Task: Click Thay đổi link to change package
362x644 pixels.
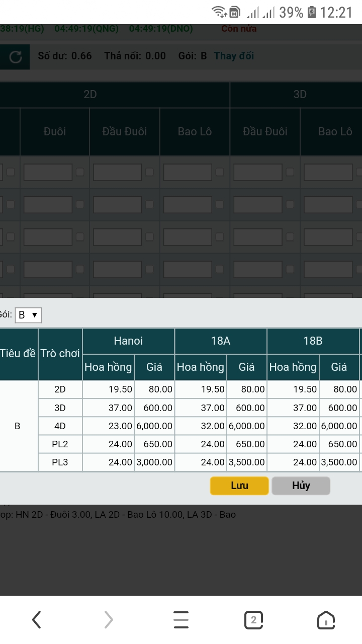Action: [x=234, y=56]
